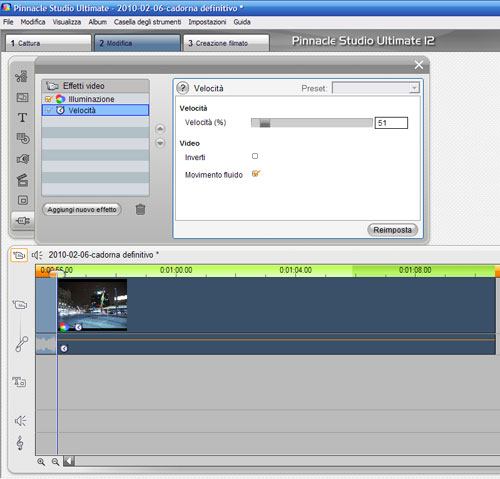Move effect down with the down arrow
500x479 pixels.
(x=160, y=143)
